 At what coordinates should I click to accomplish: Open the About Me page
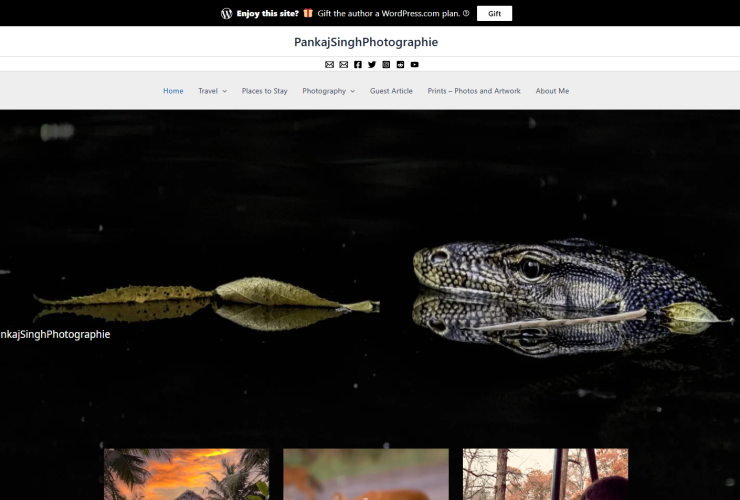pyautogui.click(x=552, y=91)
